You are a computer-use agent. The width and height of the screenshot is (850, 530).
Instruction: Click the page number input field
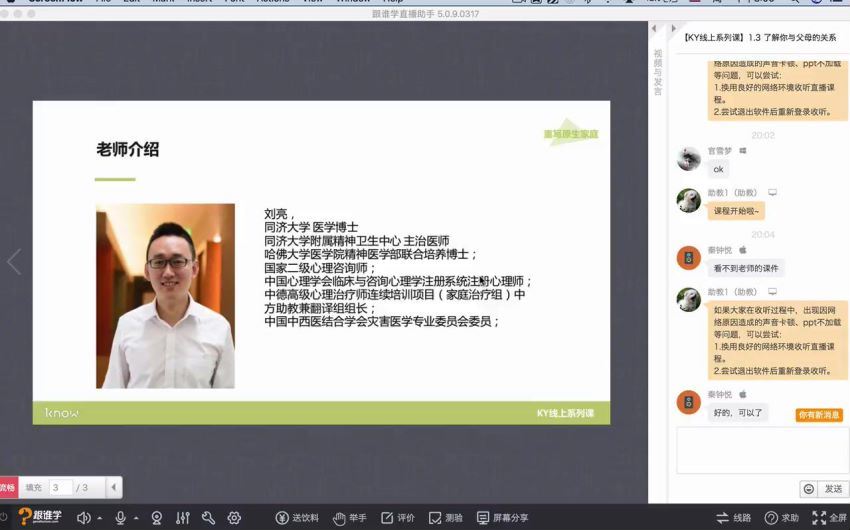click(61, 488)
